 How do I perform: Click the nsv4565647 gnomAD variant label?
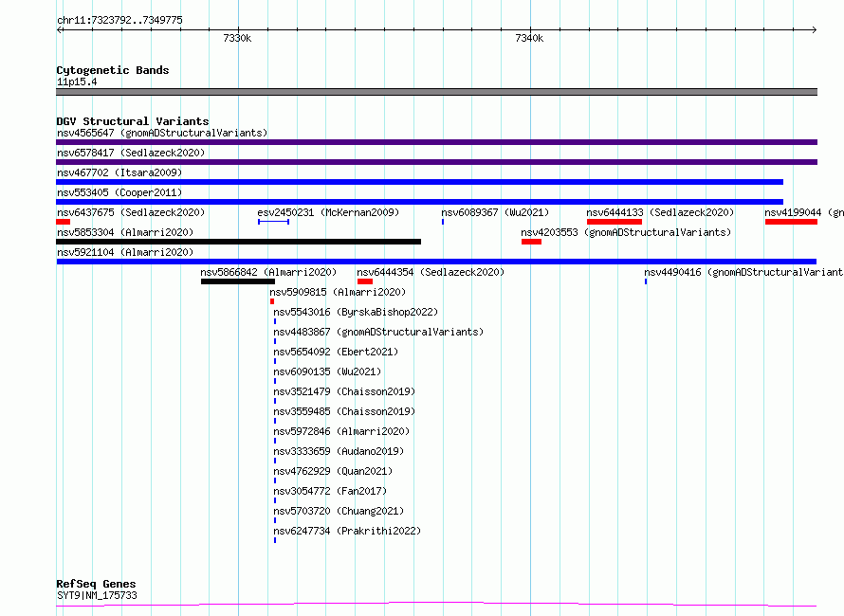point(162,133)
